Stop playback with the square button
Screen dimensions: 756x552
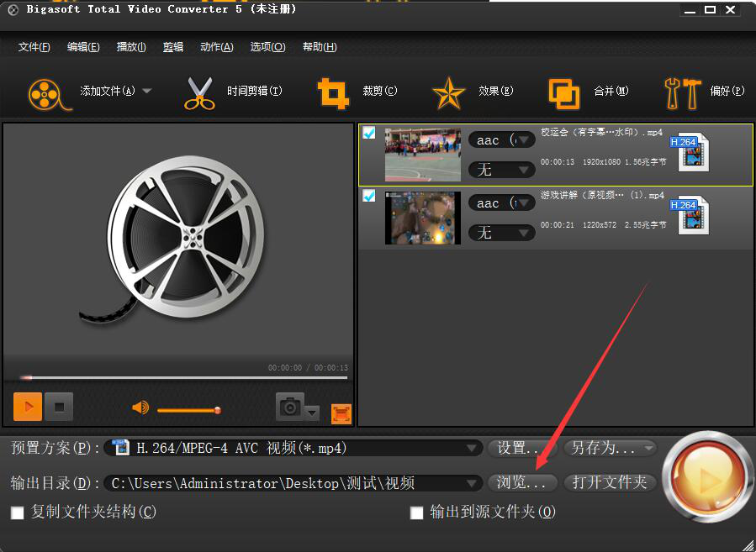coord(59,407)
